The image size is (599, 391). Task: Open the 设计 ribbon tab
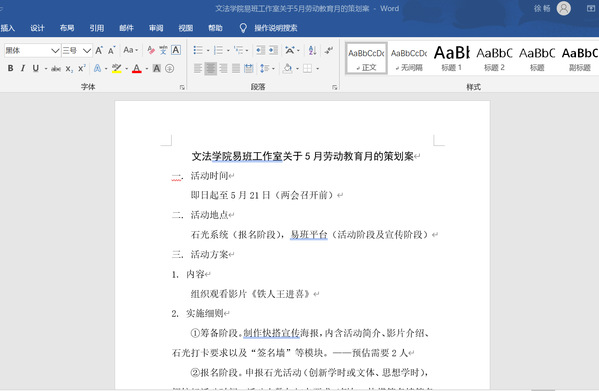point(37,28)
